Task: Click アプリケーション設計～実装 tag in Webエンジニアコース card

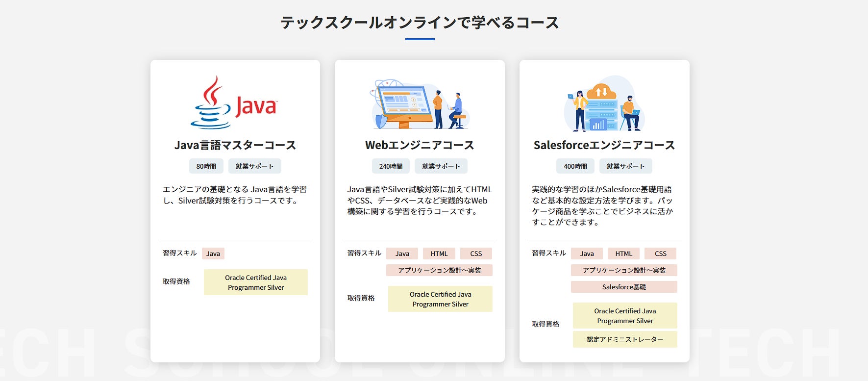Action: (439, 270)
